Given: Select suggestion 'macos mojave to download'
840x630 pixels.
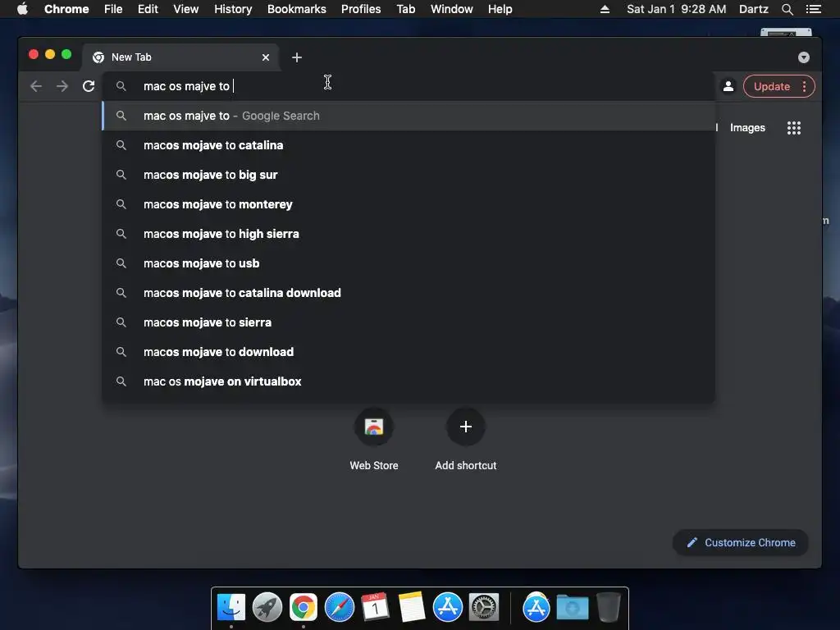Looking at the screenshot, I should (409, 351).
